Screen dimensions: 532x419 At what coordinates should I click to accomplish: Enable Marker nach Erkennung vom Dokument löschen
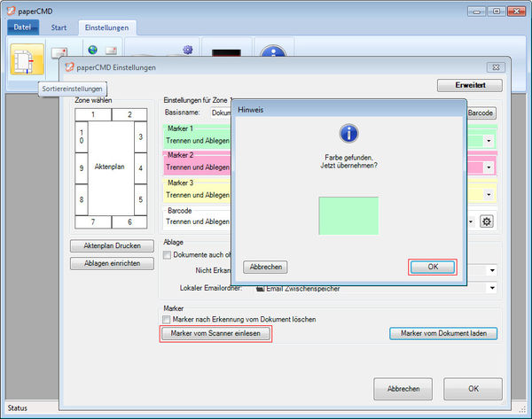pos(167,319)
